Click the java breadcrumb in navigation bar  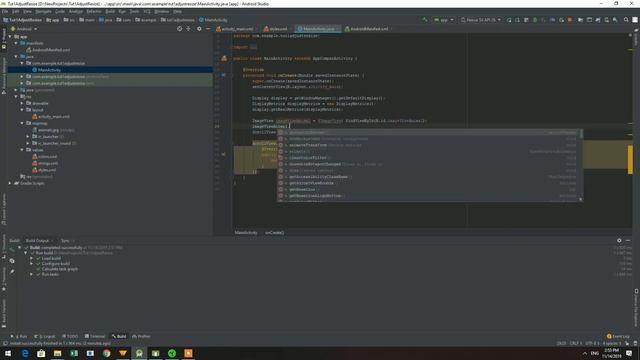pyautogui.click(x=106, y=20)
